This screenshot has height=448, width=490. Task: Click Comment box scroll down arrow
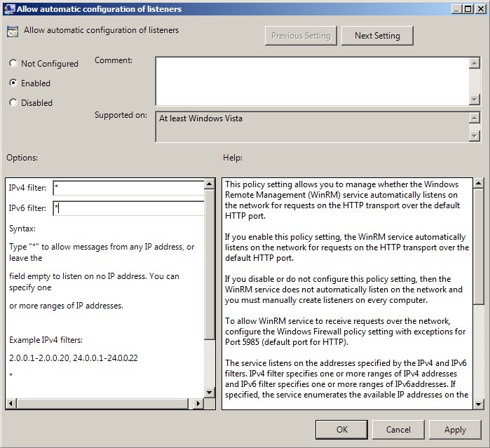click(475, 100)
